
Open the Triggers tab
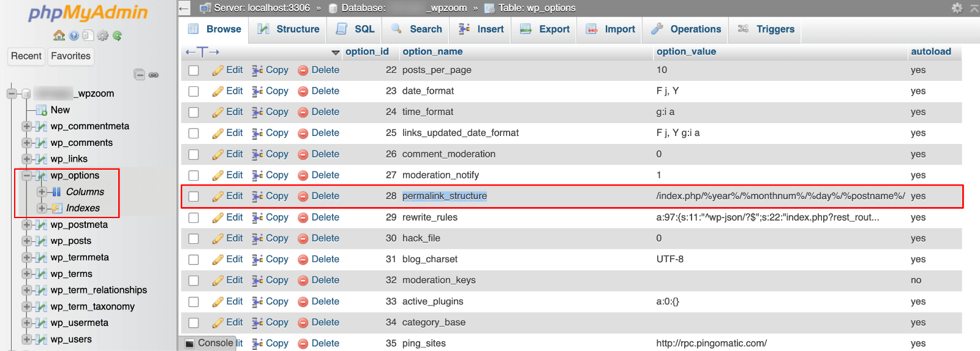766,29
